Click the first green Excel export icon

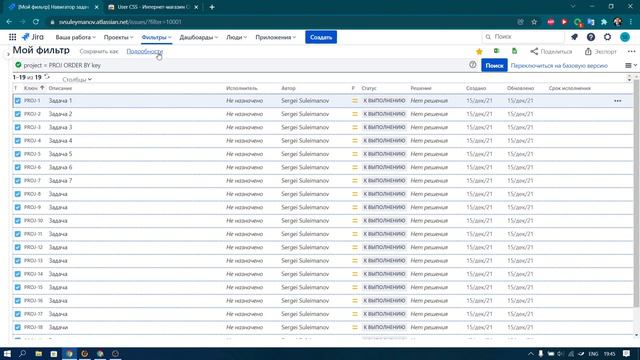pos(497,51)
